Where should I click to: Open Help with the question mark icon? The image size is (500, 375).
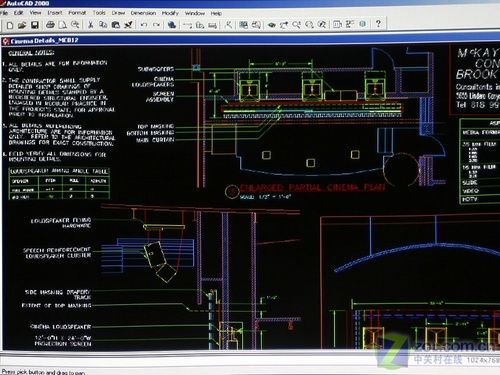click(x=378, y=24)
